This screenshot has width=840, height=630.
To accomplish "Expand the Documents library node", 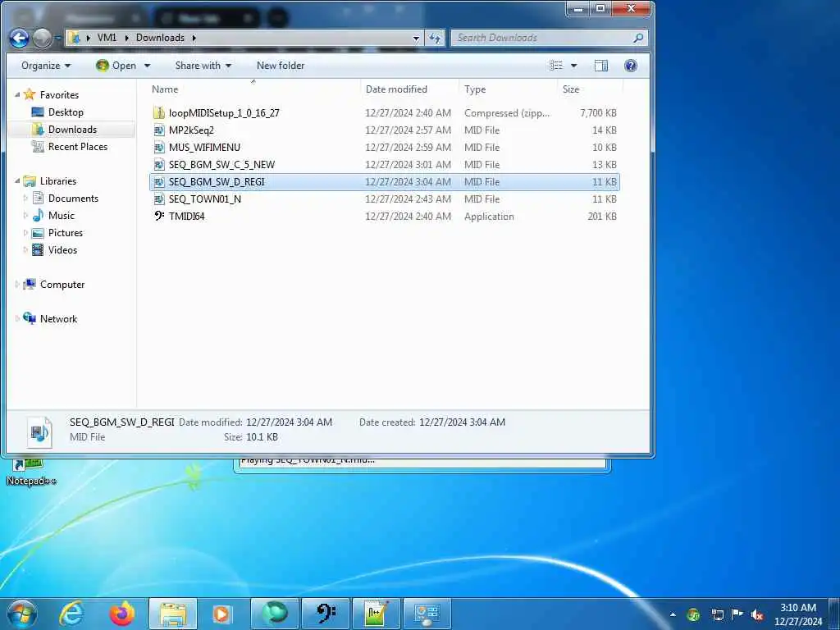I will pyautogui.click(x=25, y=199).
